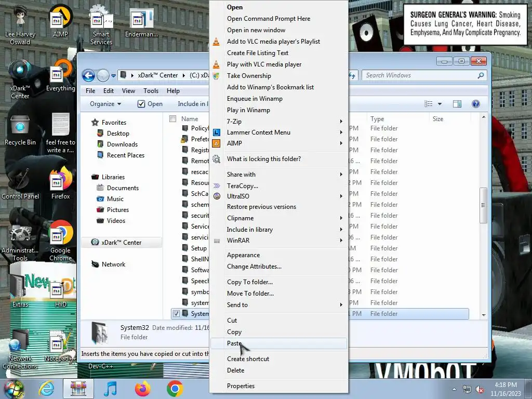Image resolution: width=532 pixels, height=399 pixels.
Task: Choose TeraCopy... in the context menu
Action: (278, 185)
